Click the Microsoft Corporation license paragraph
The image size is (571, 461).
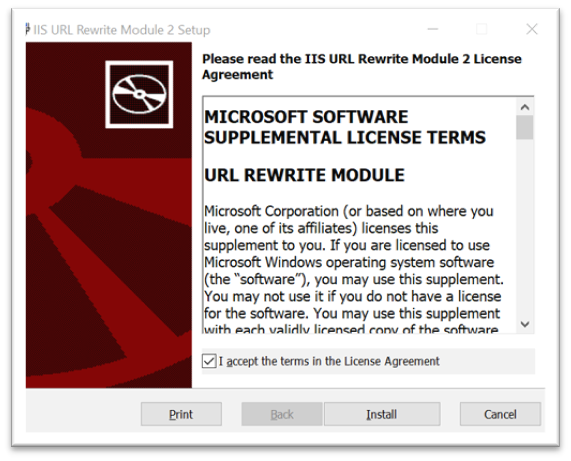click(354, 270)
